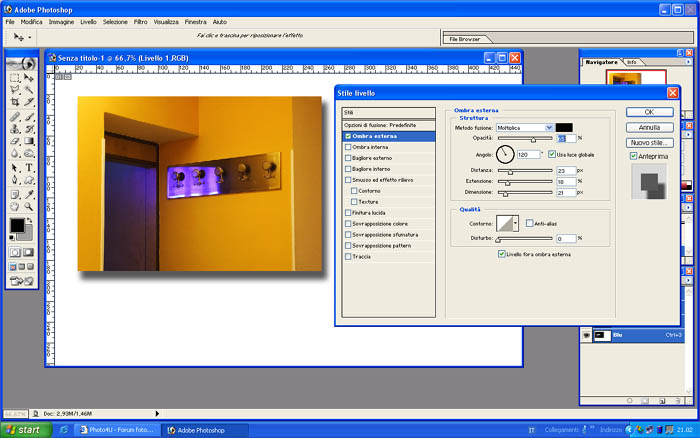Open the Modifica menu
This screenshot has width=700, height=438.
[x=31, y=22]
